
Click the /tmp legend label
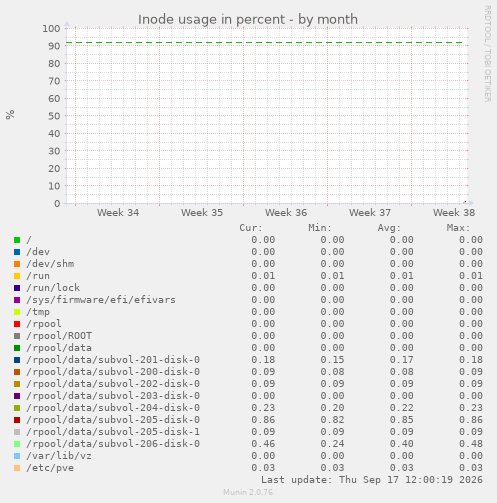point(38,312)
